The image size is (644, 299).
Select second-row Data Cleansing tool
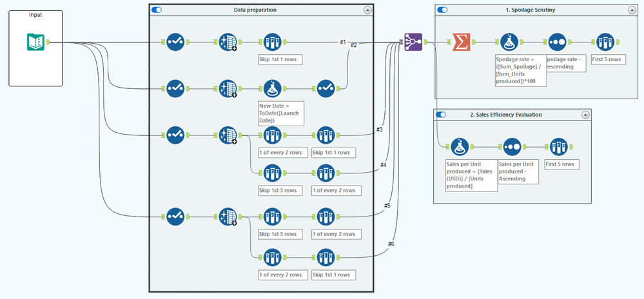pyautogui.click(x=228, y=88)
